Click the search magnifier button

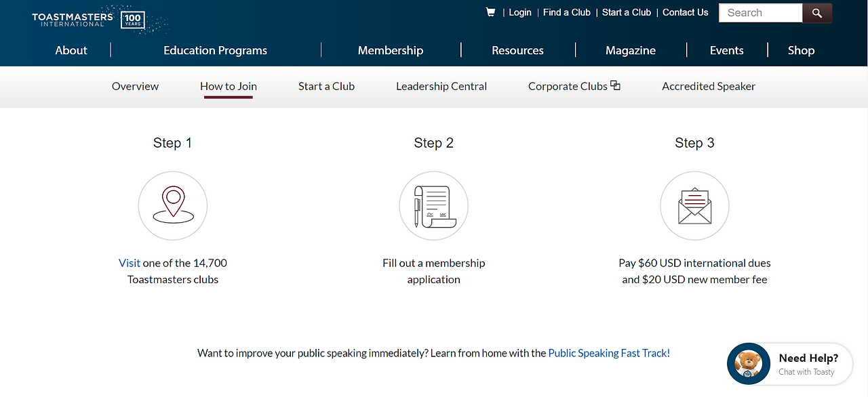(x=817, y=13)
